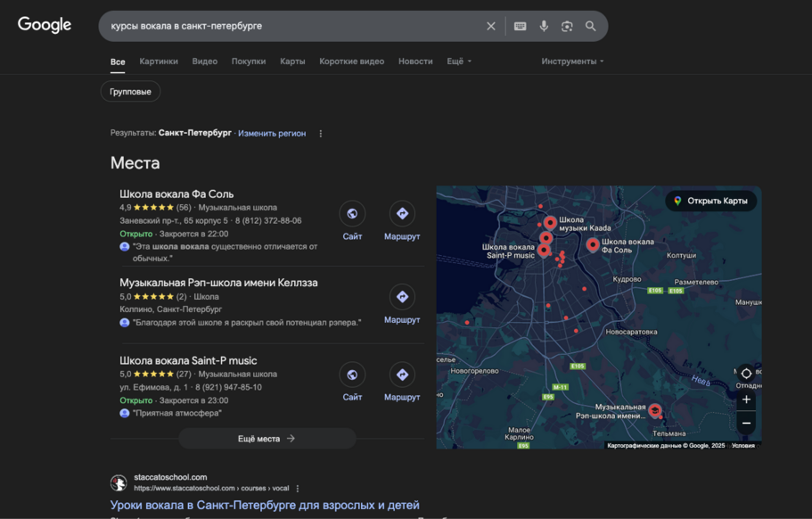Click the Новогорелово label on the map

tap(474, 371)
